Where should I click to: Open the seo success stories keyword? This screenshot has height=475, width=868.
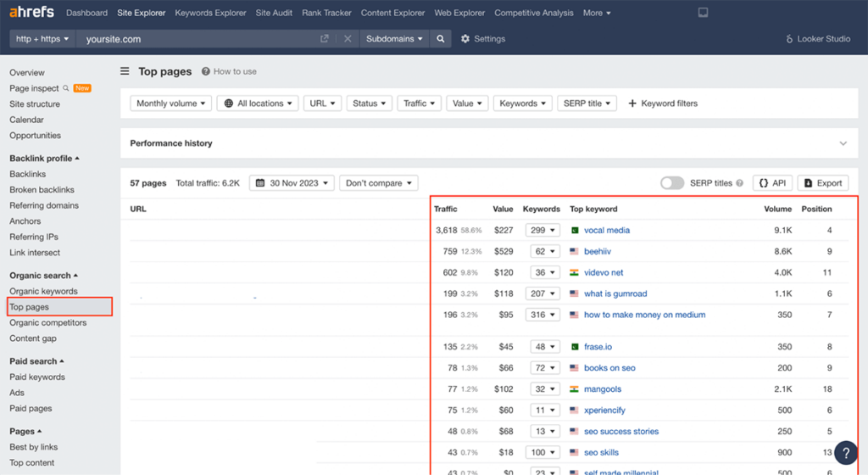621,431
